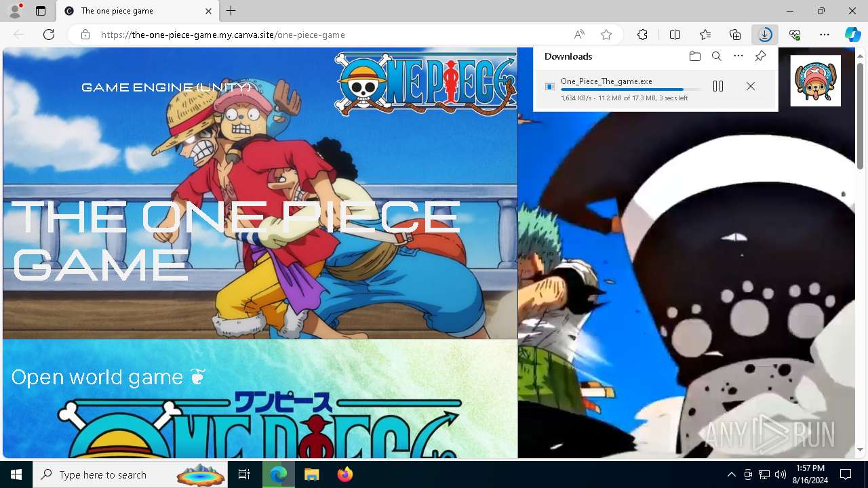The height and width of the screenshot is (488, 868).
Task: Open the notification center icon
Action: point(846,474)
